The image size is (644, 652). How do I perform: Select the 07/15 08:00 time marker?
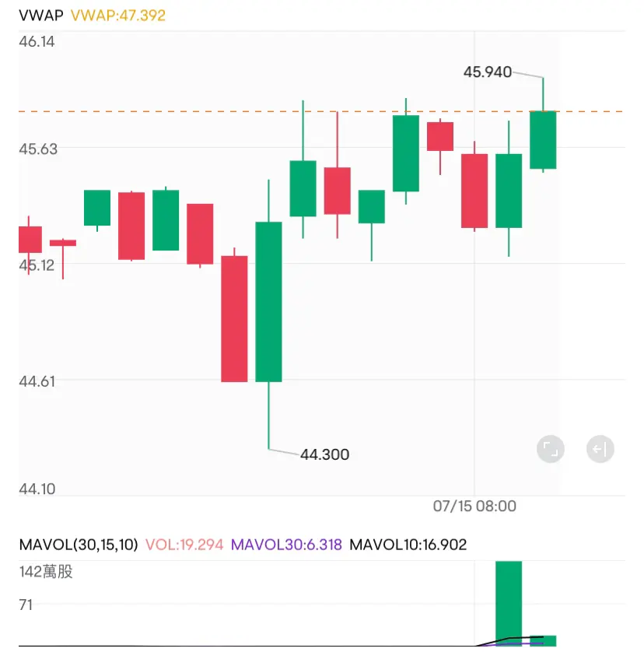tap(474, 507)
